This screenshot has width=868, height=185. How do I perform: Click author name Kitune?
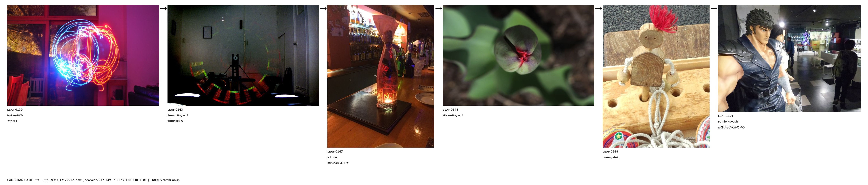tap(332, 157)
